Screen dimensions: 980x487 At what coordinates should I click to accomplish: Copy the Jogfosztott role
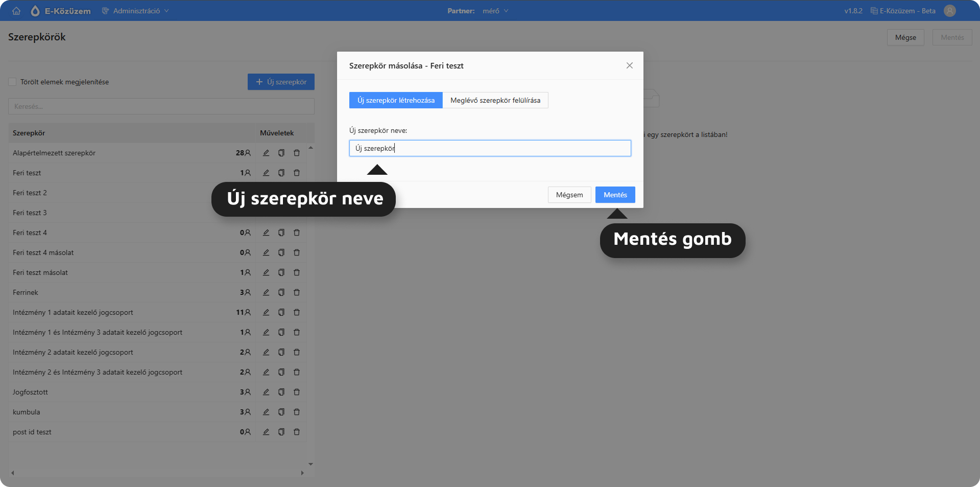tap(281, 392)
